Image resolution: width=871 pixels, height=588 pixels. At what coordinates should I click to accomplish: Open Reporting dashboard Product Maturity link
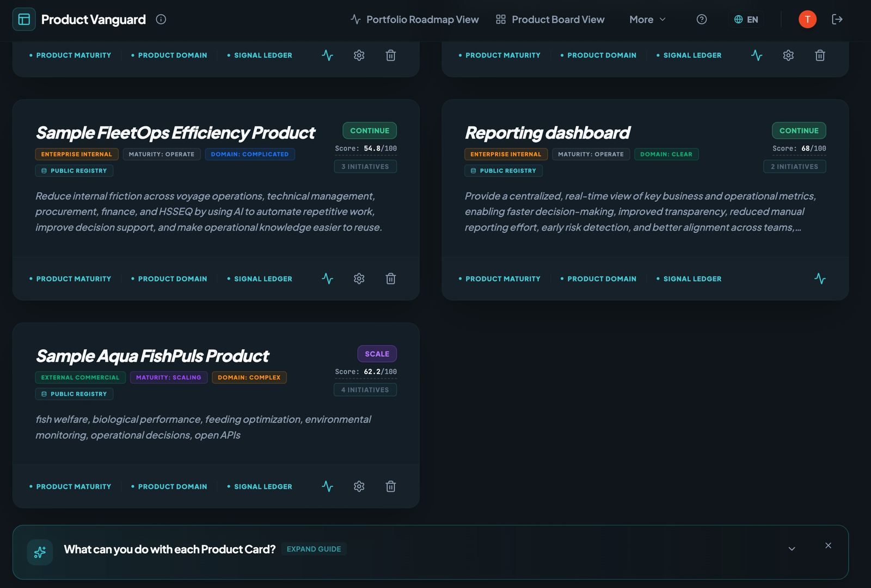pos(500,279)
